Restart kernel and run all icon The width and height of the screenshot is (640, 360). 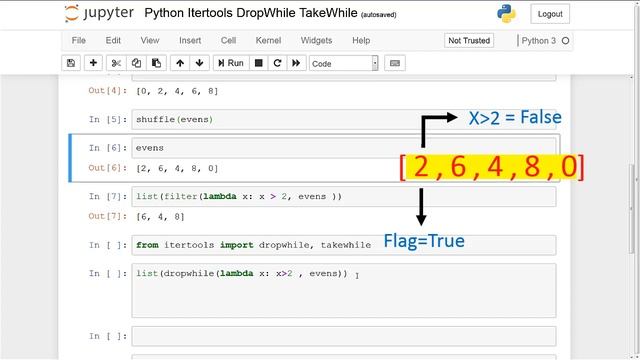[x=296, y=63]
